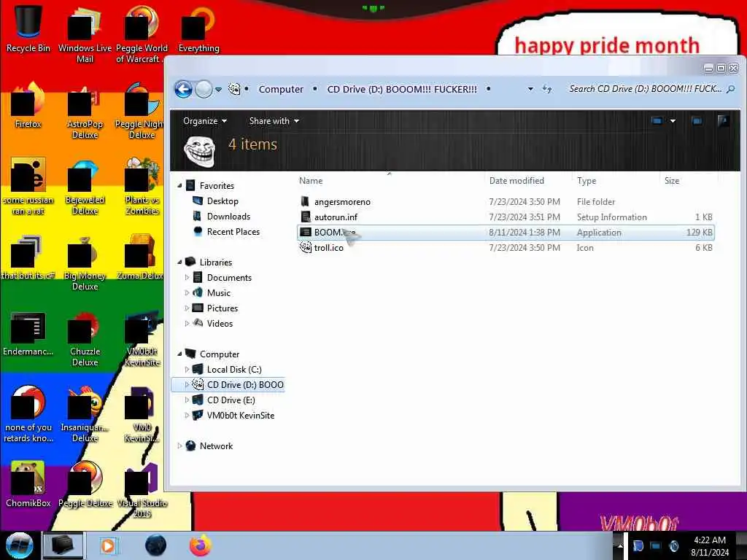Click Windows Live Mail desktop icon
The image size is (747, 560).
tap(85, 35)
